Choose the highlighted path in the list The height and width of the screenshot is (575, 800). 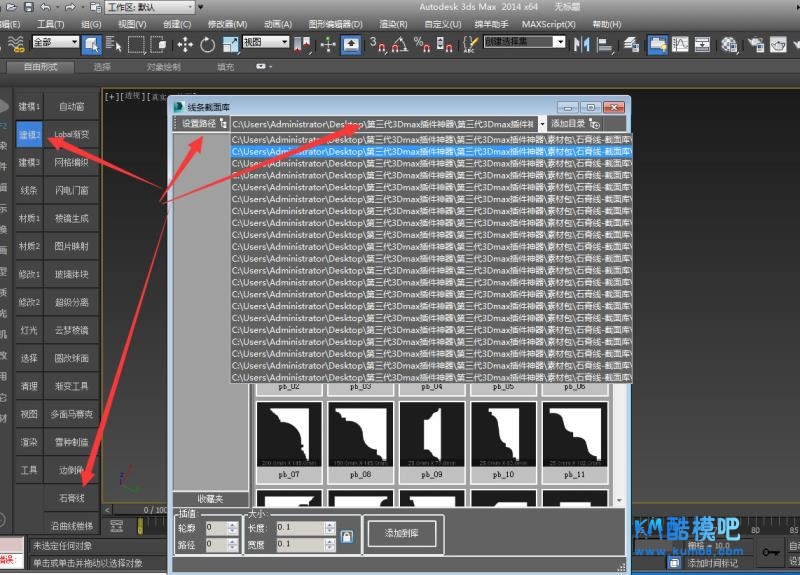(430, 152)
